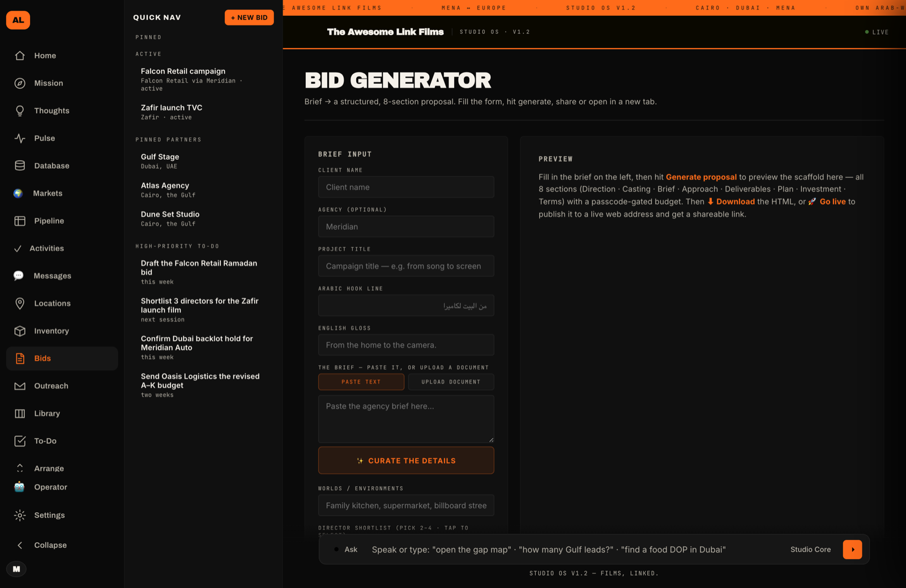Select the Paste Text option
The width and height of the screenshot is (906, 588).
pyautogui.click(x=361, y=382)
